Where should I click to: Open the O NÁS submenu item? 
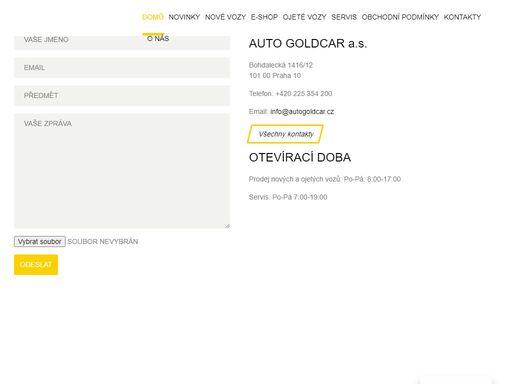point(158,38)
